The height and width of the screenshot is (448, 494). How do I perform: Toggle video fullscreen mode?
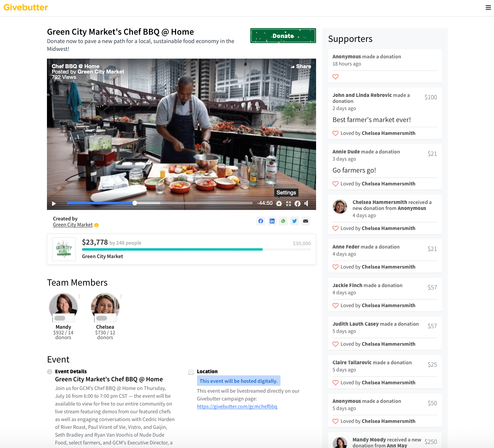[289, 203]
